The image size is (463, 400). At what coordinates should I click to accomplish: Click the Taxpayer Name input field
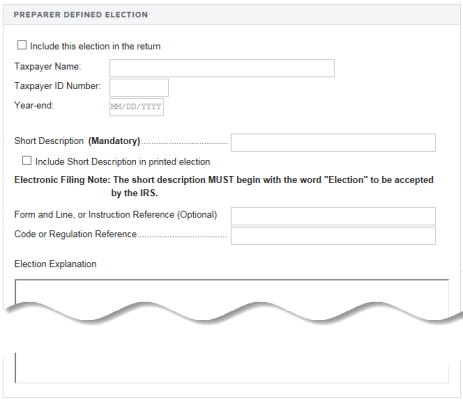[x=222, y=68]
